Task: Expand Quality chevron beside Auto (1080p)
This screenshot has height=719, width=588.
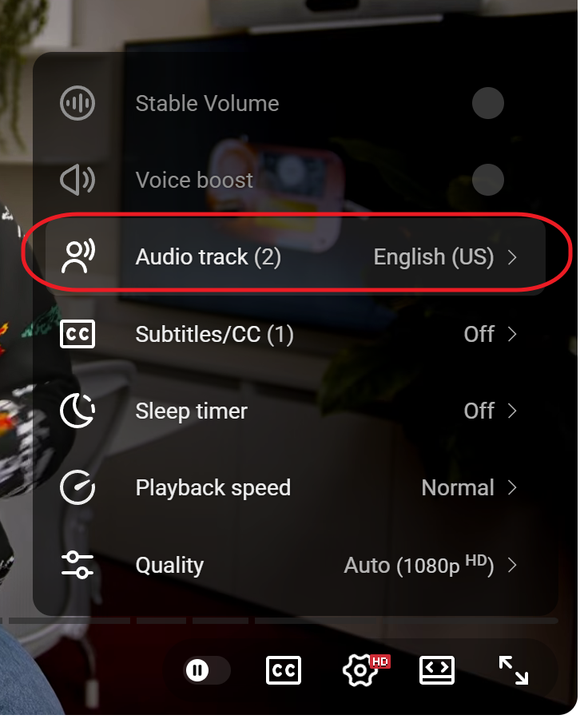Action: [x=512, y=565]
